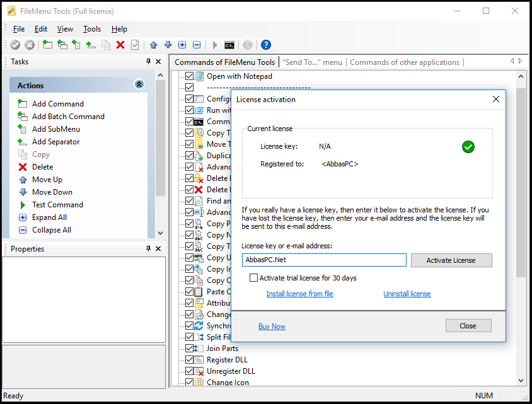Screen dimensions: 532x404
Task: Switch to Commands of other applications tab
Action: click(405, 62)
